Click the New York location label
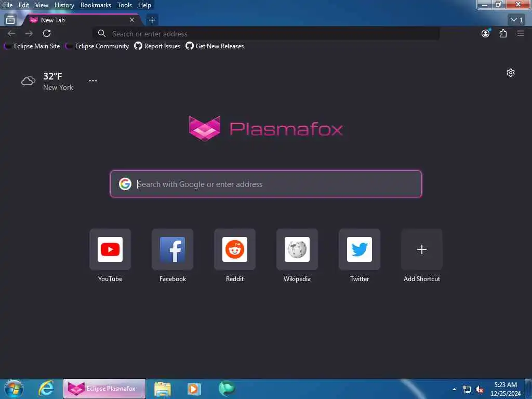This screenshot has width=532, height=399. point(58,87)
